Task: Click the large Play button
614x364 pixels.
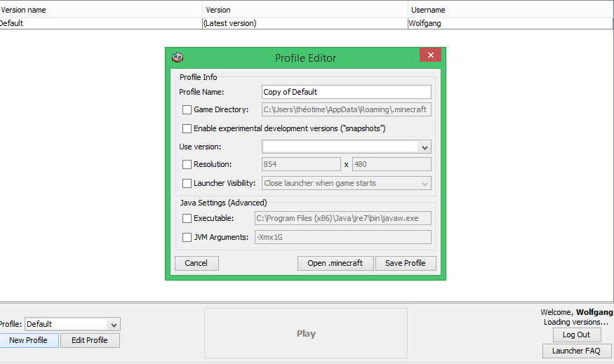Action: (x=306, y=333)
